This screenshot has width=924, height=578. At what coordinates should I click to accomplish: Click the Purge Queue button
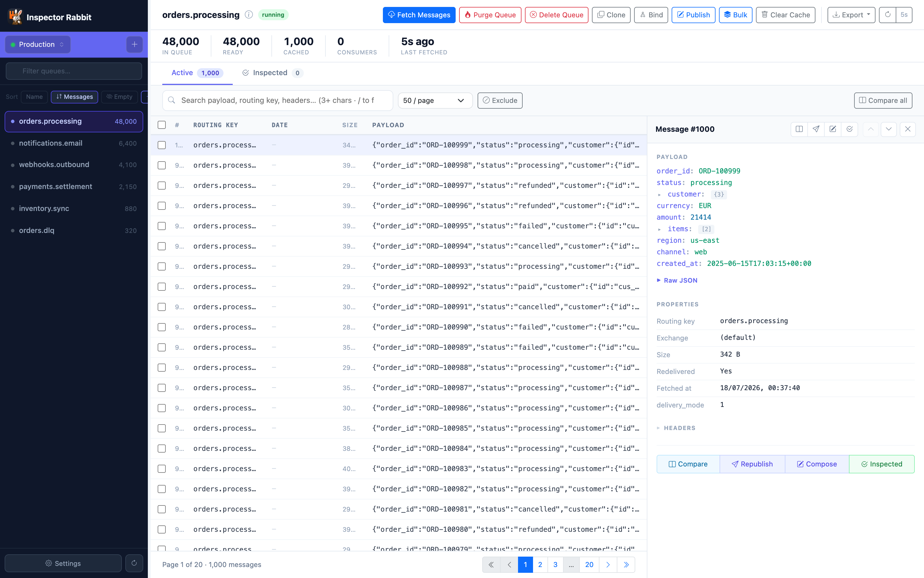coord(490,15)
